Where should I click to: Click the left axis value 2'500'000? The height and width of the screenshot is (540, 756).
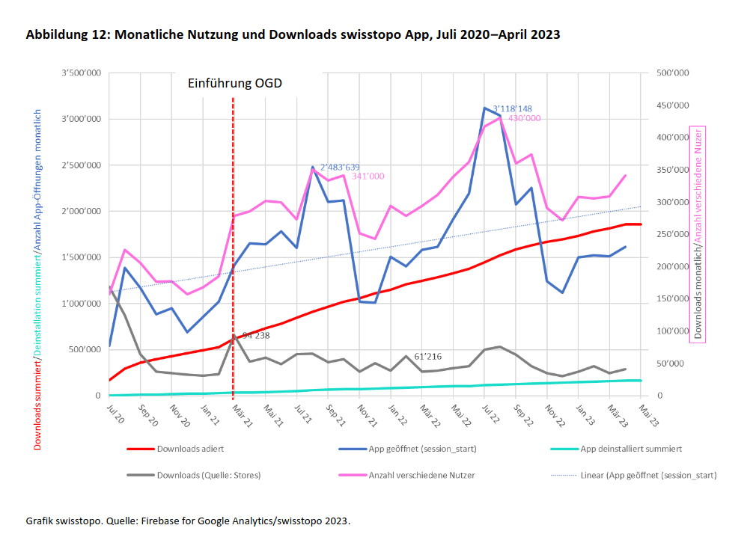click(x=82, y=165)
